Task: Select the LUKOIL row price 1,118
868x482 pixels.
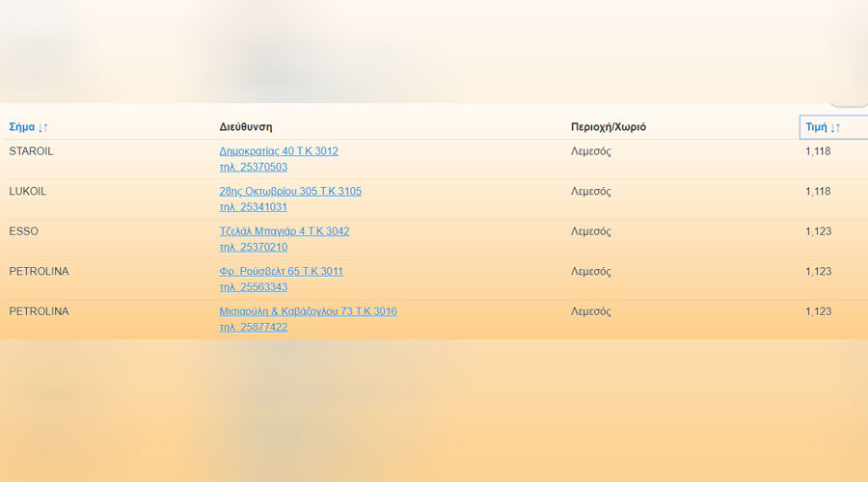Action: (x=818, y=192)
